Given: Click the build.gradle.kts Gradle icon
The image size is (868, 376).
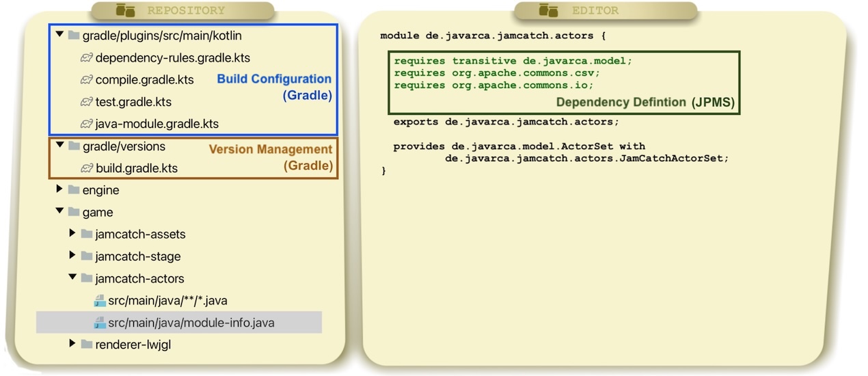Looking at the screenshot, I should pyautogui.click(x=87, y=168).
